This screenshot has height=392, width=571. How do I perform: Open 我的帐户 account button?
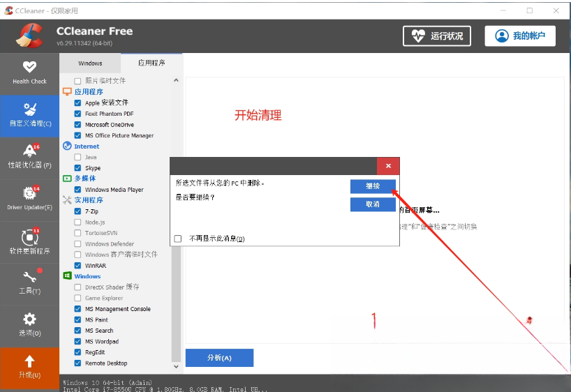click(x=520, y=36)
